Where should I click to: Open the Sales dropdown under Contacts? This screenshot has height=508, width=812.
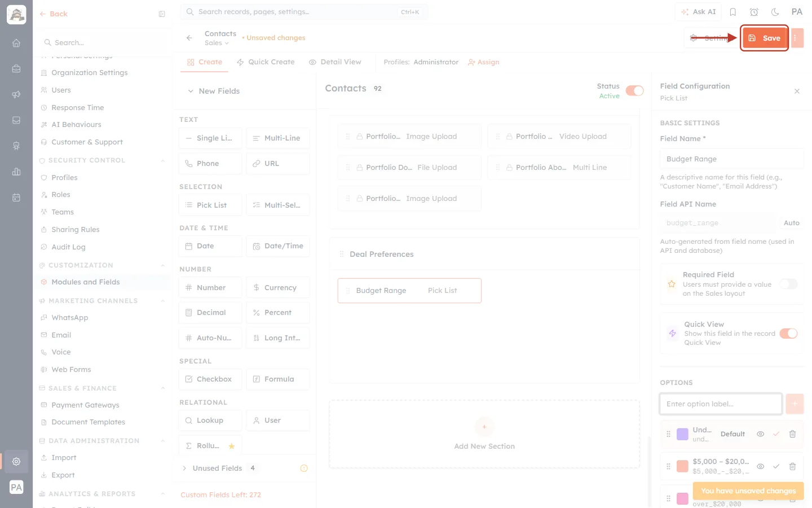pos(217,43)
